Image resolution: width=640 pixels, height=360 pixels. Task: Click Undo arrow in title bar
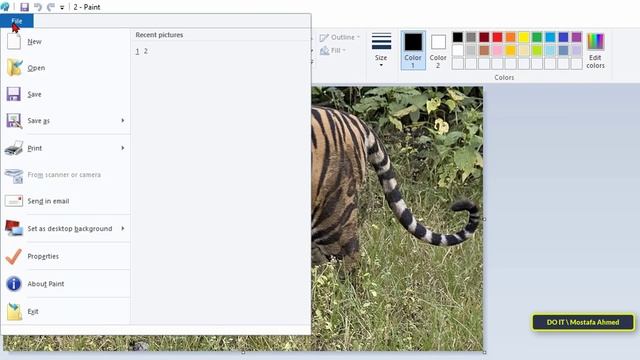point(38,7)
